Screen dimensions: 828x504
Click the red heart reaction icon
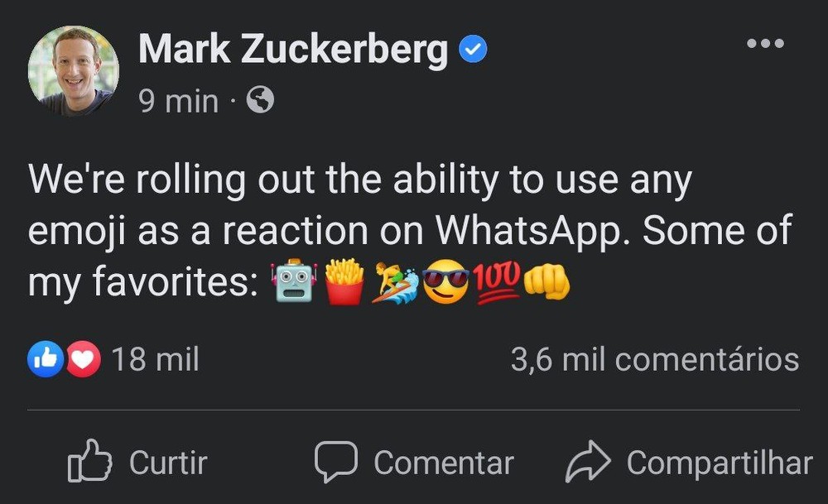coord(82,360)
